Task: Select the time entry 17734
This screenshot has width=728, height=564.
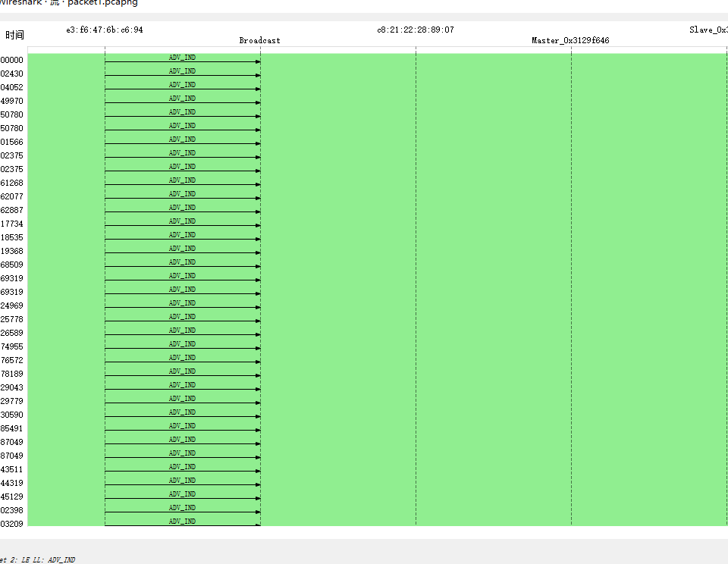Action: click(11, 224)
